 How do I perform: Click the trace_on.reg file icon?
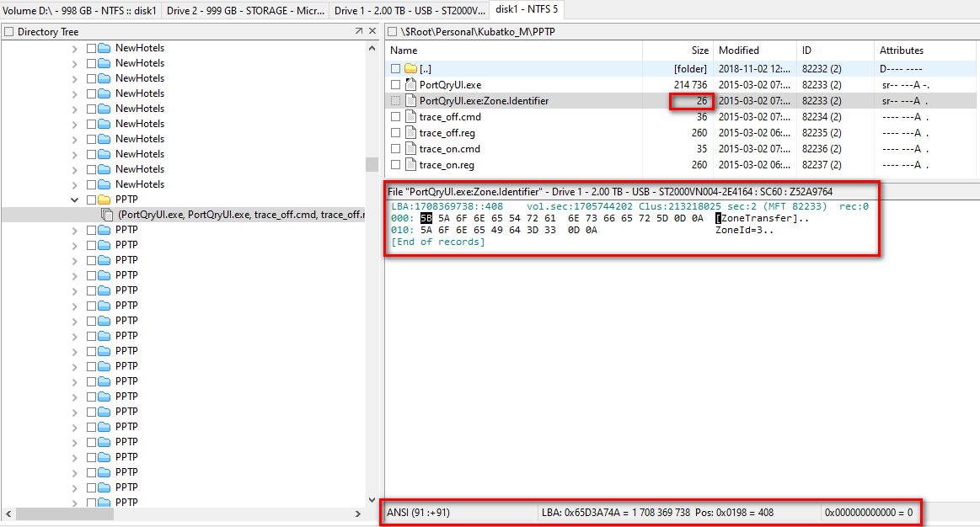(410, 165)
